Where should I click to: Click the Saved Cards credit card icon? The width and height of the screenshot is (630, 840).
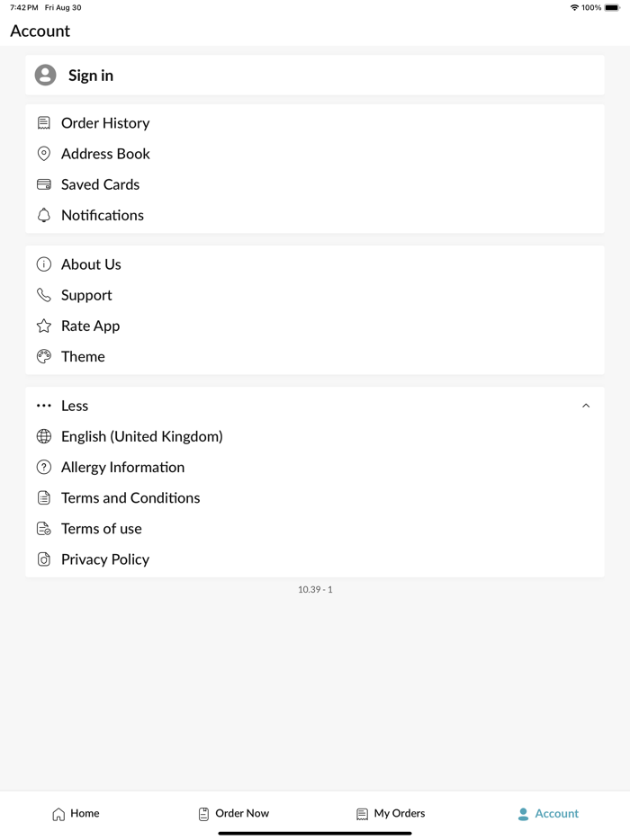pyautogui.click(x=44, y=184)
